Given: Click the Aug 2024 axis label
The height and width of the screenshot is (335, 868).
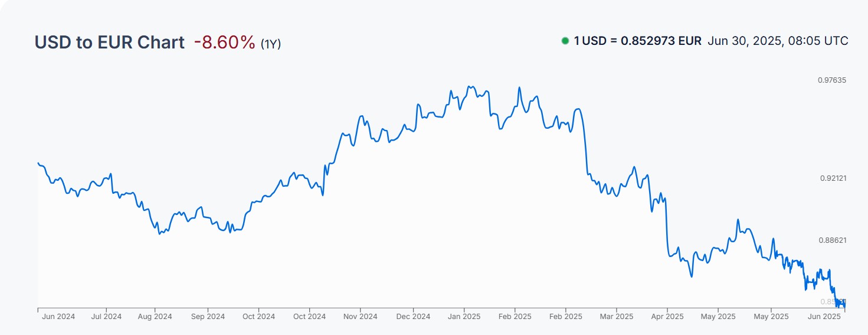Looking at the screenshot, I should (156, 317).
